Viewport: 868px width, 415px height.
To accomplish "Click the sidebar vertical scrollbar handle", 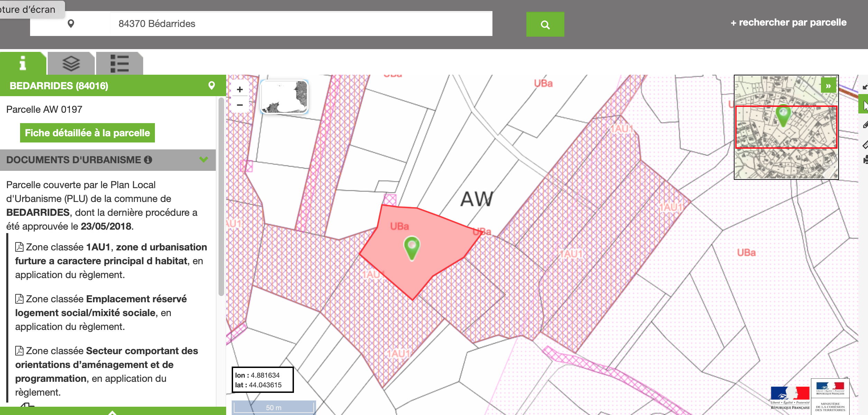I will [221, 197].
